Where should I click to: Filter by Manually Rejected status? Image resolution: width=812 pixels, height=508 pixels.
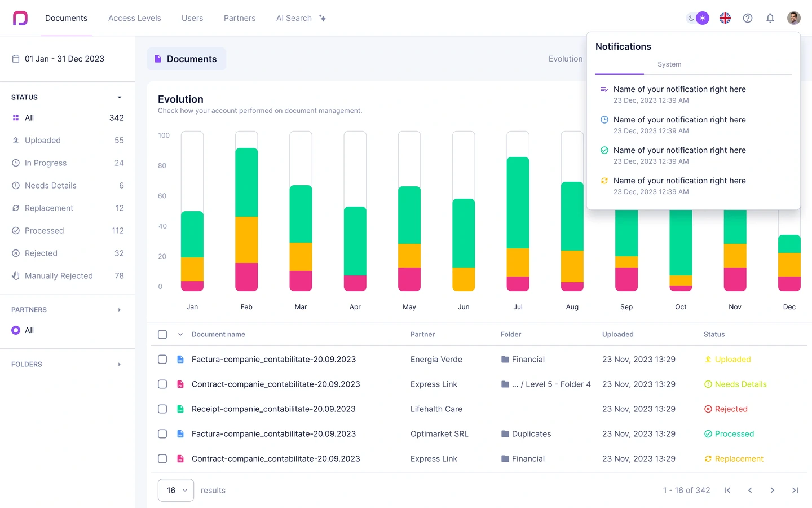click(x=68, y=276)
